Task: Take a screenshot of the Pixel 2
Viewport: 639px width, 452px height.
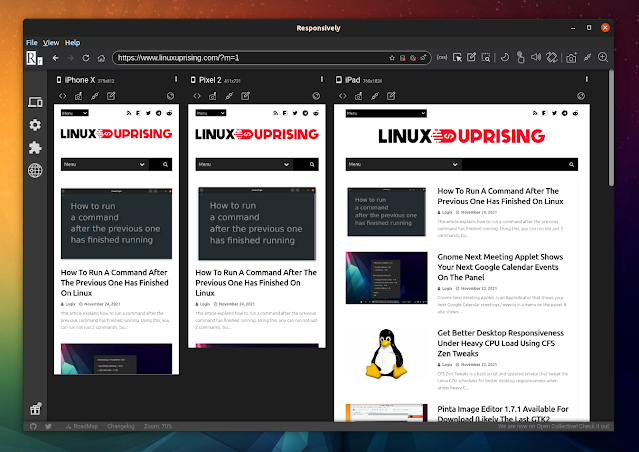Action: (x=212, y=96)
